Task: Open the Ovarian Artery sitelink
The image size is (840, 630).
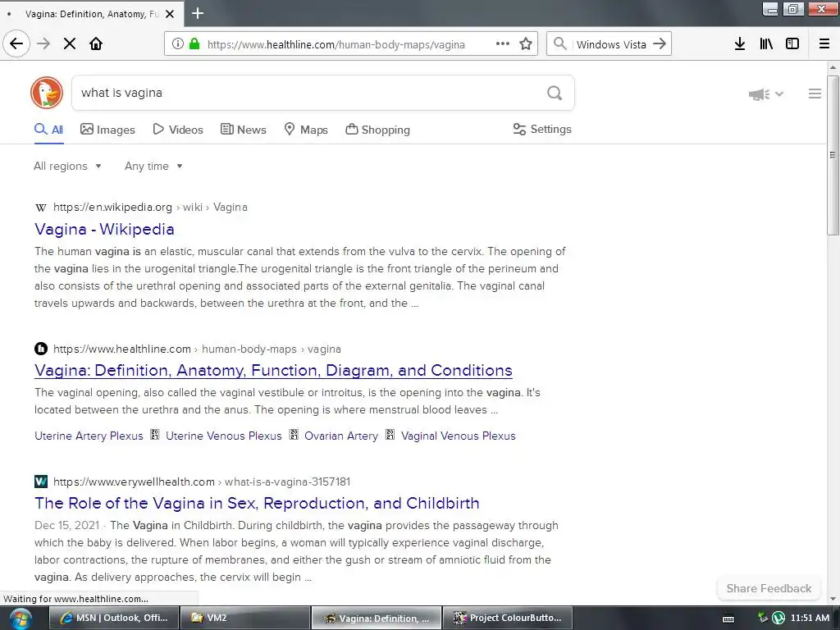Action: (x=341, y=436)
